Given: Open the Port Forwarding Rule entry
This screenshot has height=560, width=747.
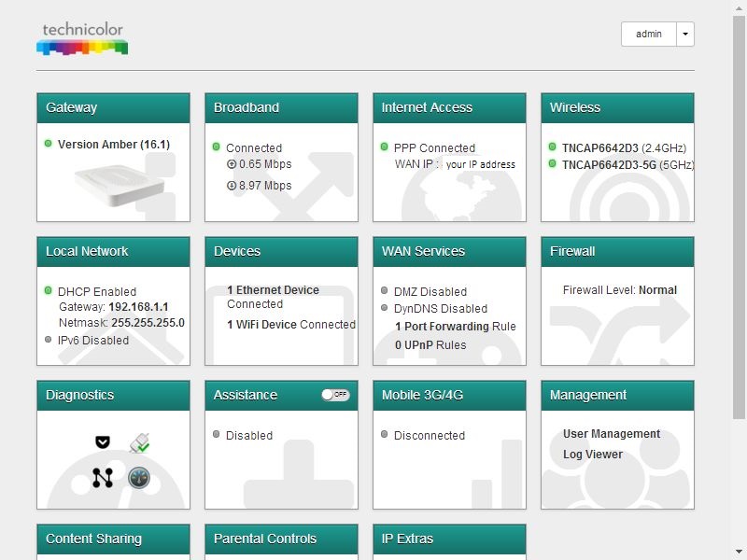Looking at the screenshot, I should click(x=455, y=327).
